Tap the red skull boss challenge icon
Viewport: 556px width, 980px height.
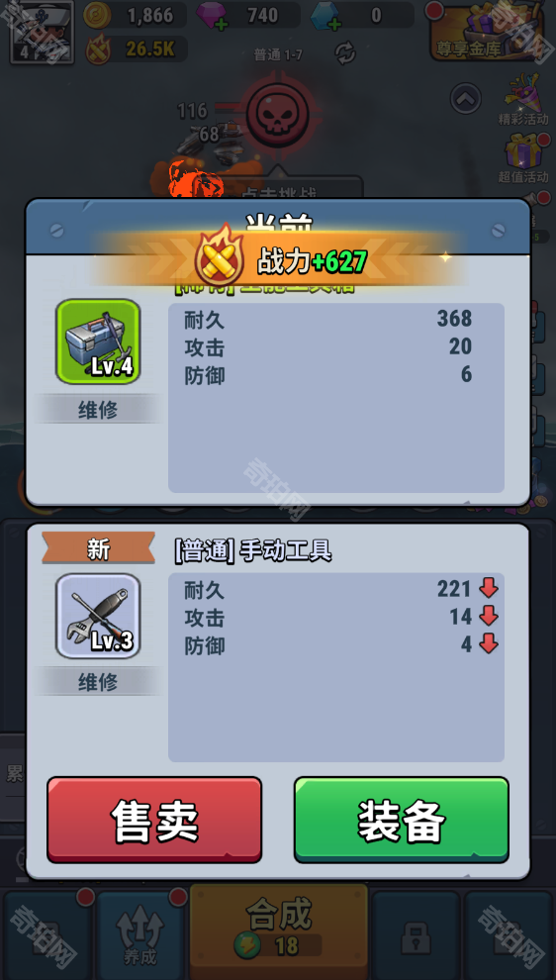(277, 114)
